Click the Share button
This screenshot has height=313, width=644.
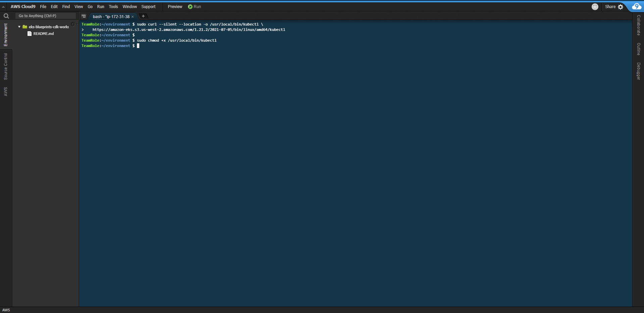(x=610, y=7)
